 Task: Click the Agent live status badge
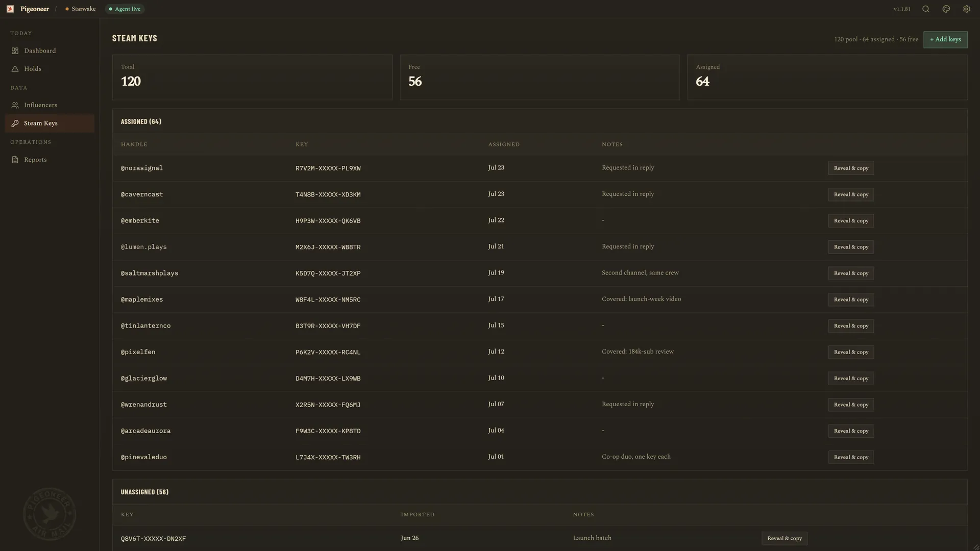click(125, 9)
